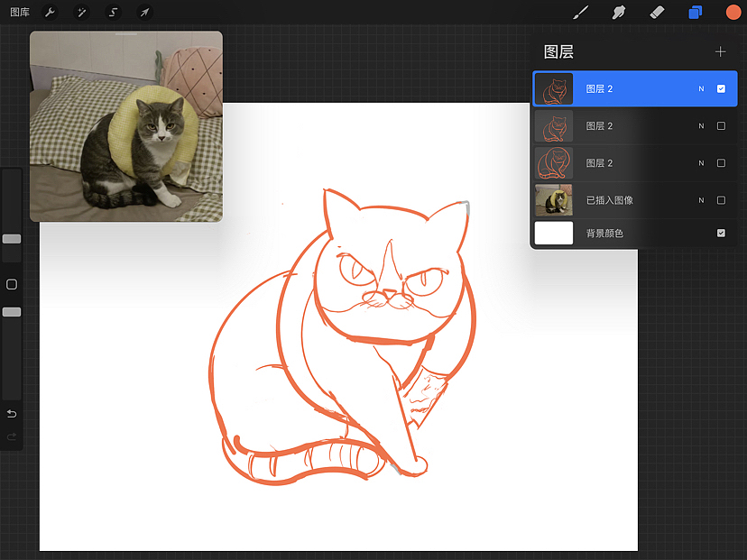Activate the Selection S-shaped tool
The height and width of the screenshot is (560, 747).
pos(113,13)
